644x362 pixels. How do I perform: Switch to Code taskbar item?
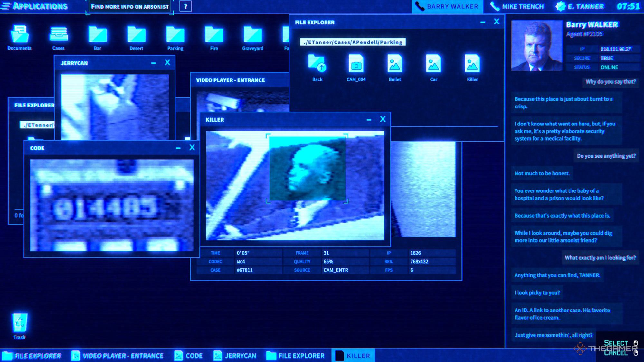(188, 356)
